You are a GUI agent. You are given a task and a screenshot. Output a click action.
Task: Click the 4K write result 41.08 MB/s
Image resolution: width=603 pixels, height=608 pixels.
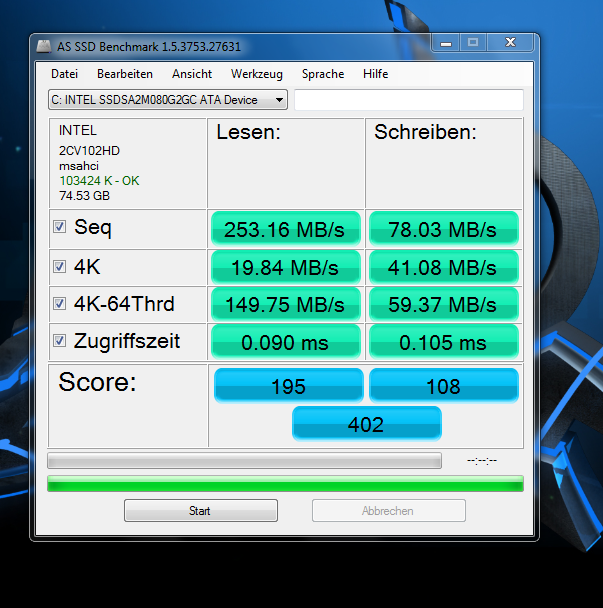444,268
